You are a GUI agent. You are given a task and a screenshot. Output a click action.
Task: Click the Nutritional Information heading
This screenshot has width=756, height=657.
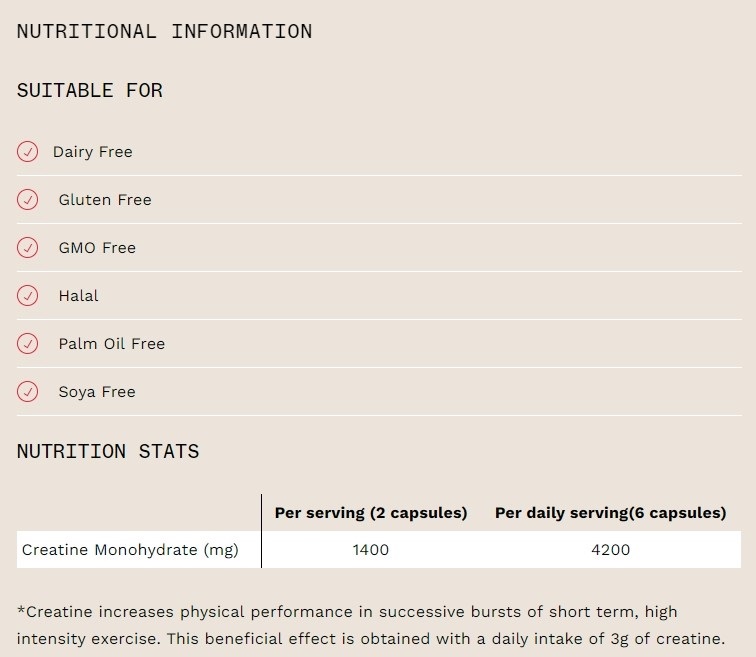coord(164,32)
